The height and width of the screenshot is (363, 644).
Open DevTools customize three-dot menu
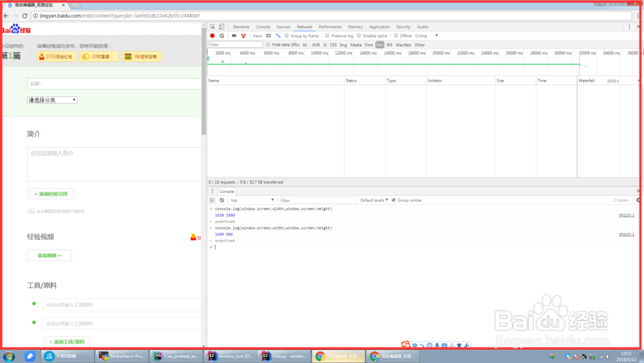click(629, 26)
